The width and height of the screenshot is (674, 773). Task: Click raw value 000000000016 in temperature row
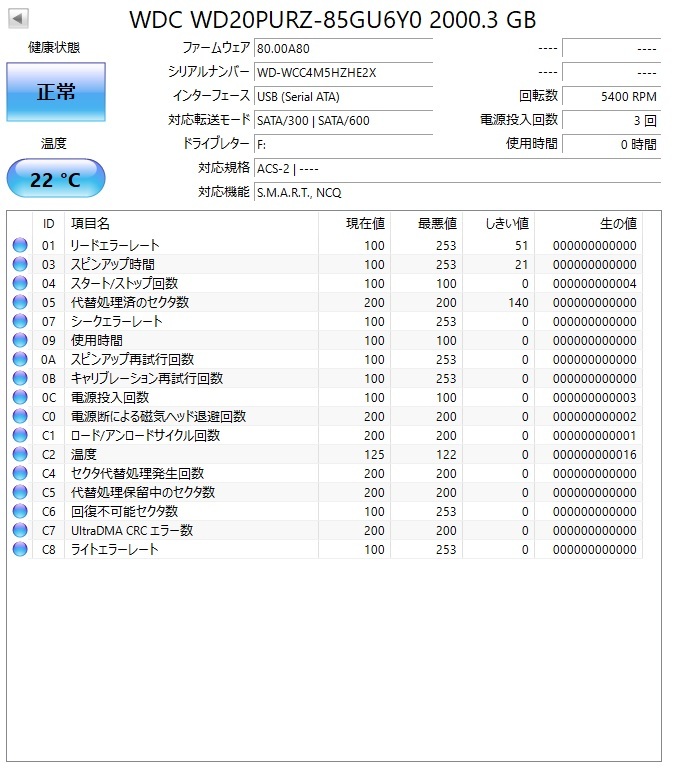pyautogui.click(x=595, y=455)
